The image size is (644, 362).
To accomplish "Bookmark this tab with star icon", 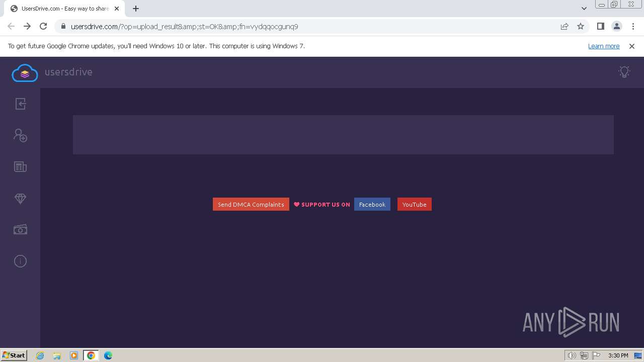I will click(581, 26).
